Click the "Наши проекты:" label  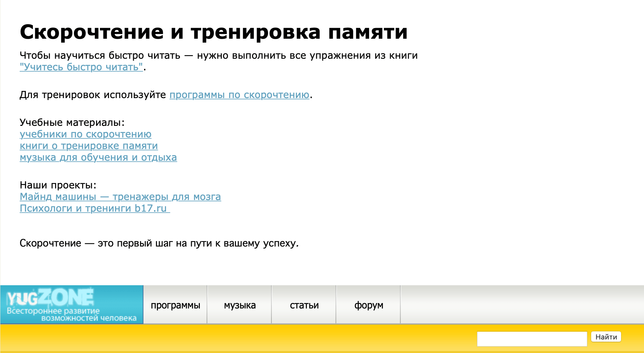58,185
